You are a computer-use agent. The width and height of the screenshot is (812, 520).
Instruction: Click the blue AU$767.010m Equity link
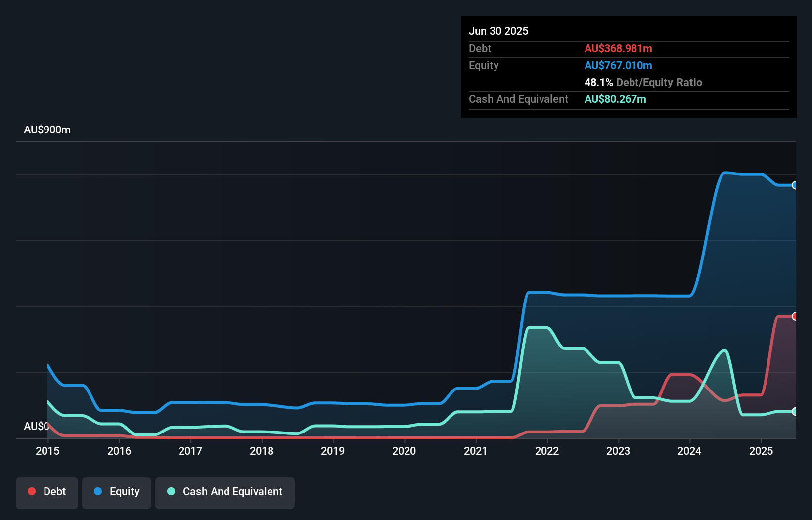(618, 65)
